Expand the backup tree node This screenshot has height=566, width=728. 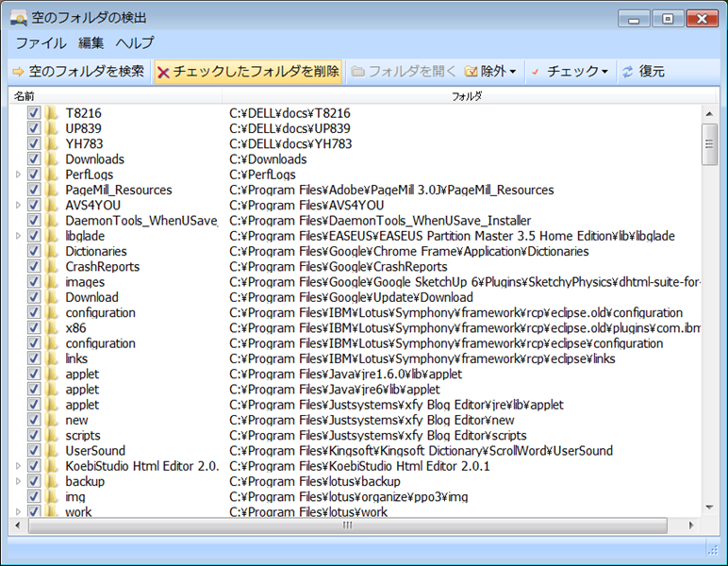click(x=18, y=481)
